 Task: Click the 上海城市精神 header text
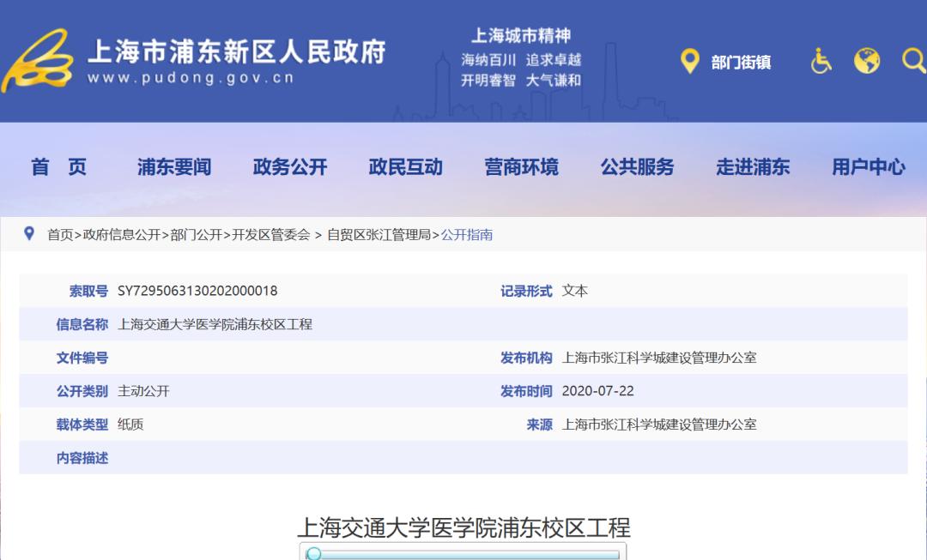point(521,35)
